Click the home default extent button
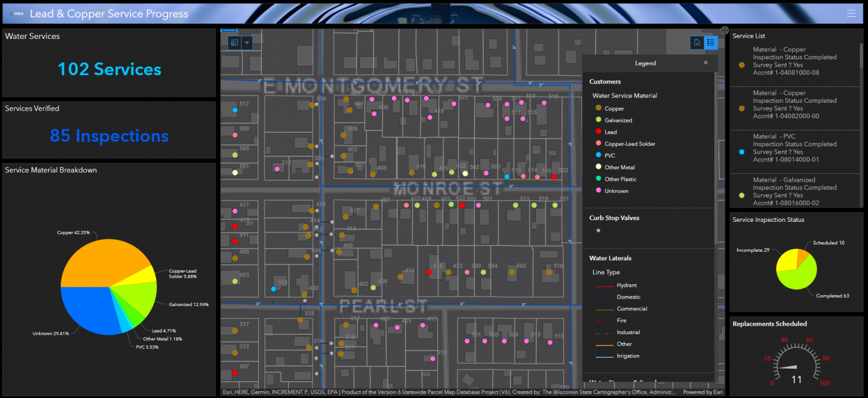Viewport: 868px width, 398px height. coord(697,42)
